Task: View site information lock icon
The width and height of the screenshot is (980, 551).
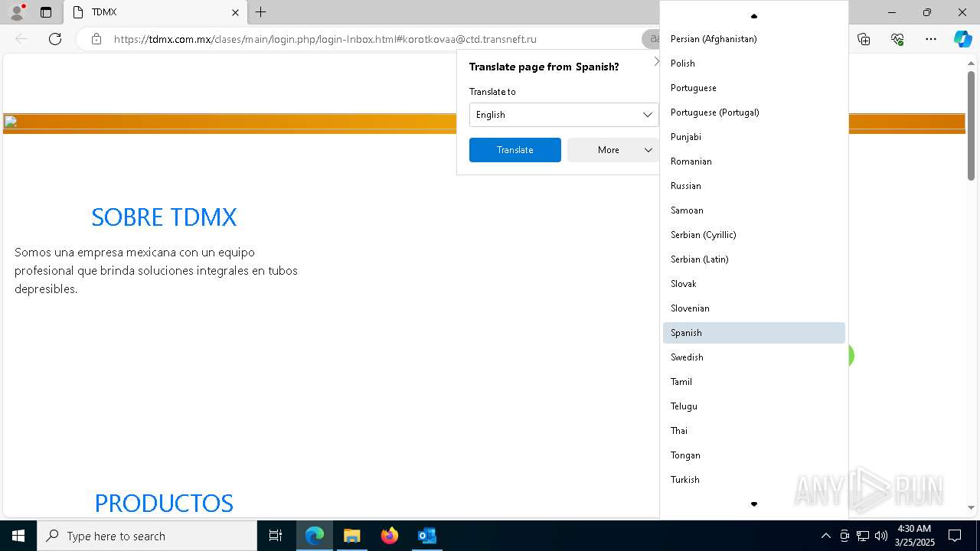Action: (96, 39)
